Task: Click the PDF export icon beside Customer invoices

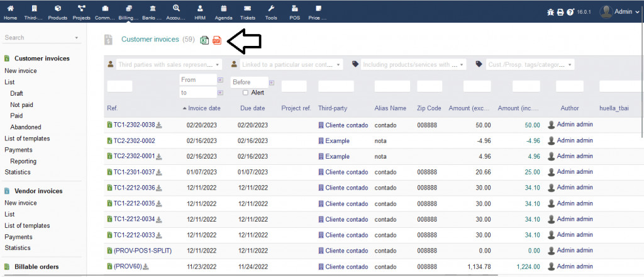Action: point(216,40)
